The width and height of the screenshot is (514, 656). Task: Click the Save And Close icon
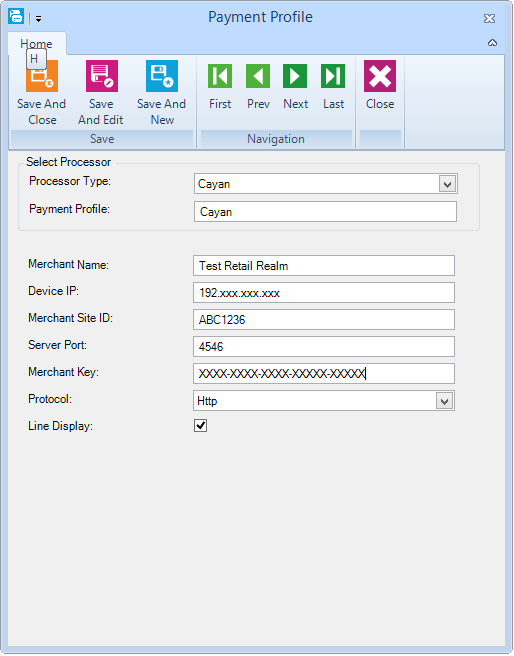point(42,76)
